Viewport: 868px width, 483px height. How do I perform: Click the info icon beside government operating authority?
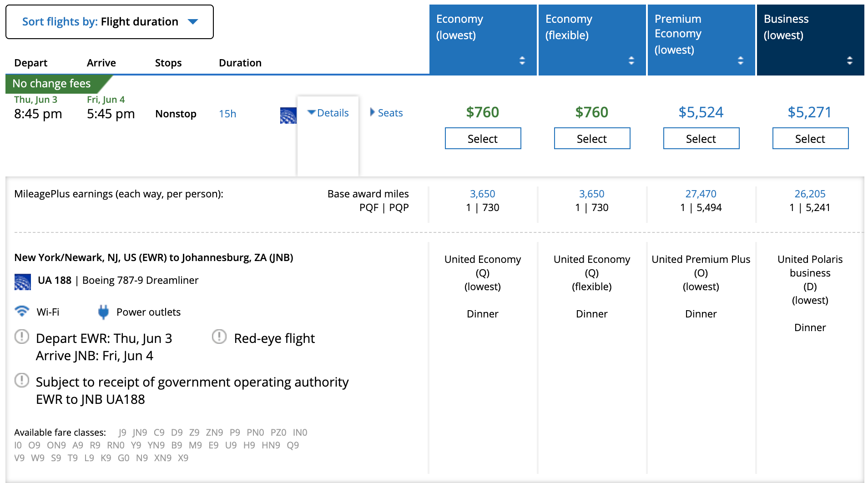point(22,381)
